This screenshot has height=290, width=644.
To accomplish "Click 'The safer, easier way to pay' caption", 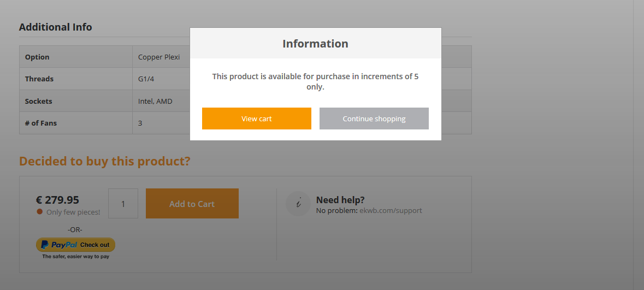I will pos(75,256).
